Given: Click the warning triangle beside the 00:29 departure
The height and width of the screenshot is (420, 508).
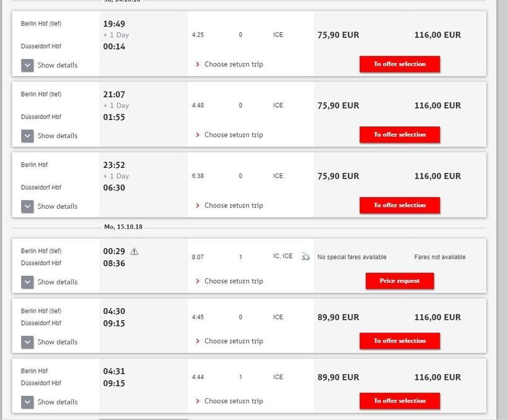Looking at the screenshot, I should (x=134, y=252).
